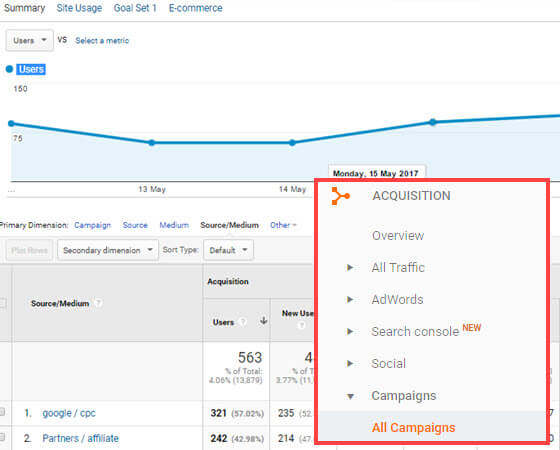Click the 235 new users cell
This screenshot has width=560, height=450.
coord(286,413)
